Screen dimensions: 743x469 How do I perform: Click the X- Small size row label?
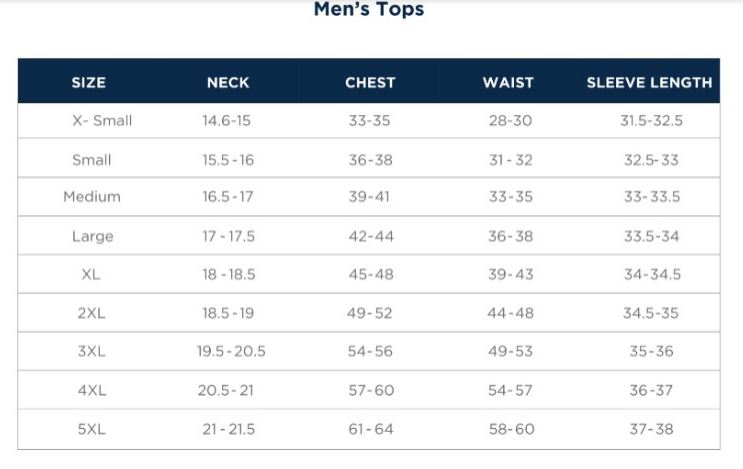(102, 120)
